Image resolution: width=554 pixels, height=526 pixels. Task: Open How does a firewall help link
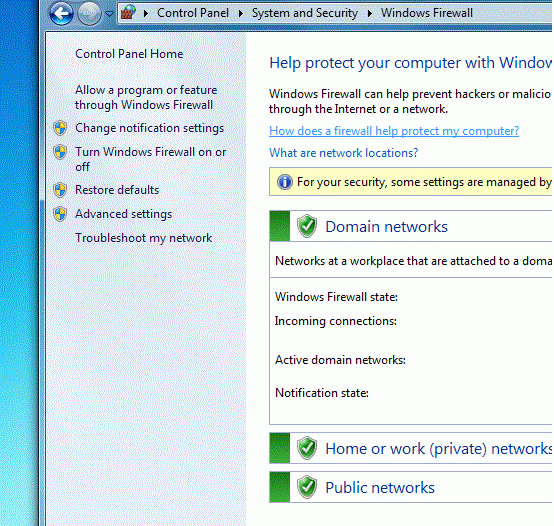(394, 131)
